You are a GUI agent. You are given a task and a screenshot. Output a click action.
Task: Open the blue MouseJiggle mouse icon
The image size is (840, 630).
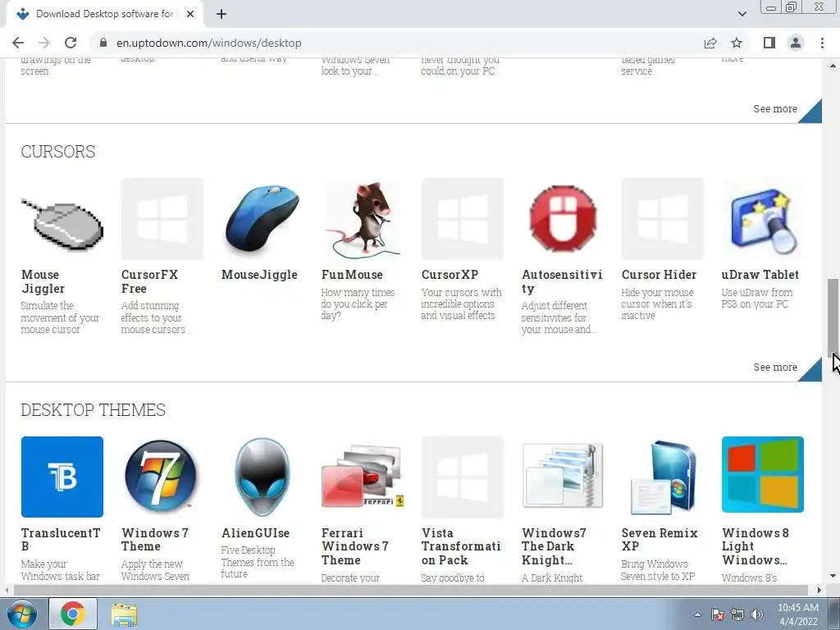click(262, 219)
